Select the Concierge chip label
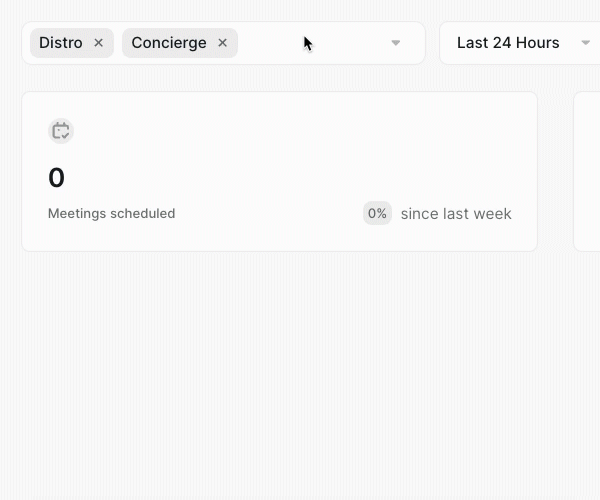Screen dimensions: 600x500 (169, 43)
